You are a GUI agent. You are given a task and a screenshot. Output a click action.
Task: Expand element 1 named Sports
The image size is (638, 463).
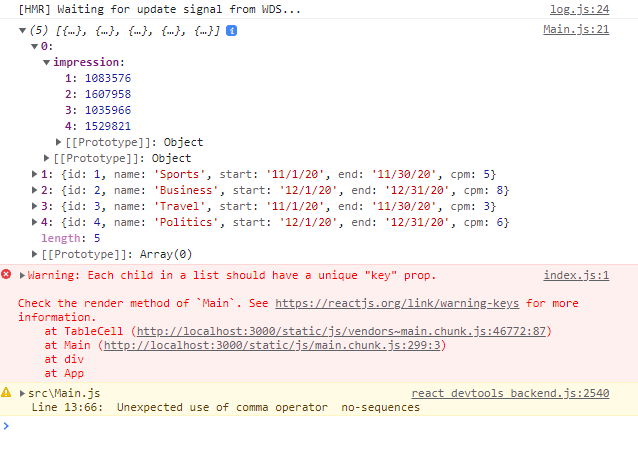pos(35,174)
